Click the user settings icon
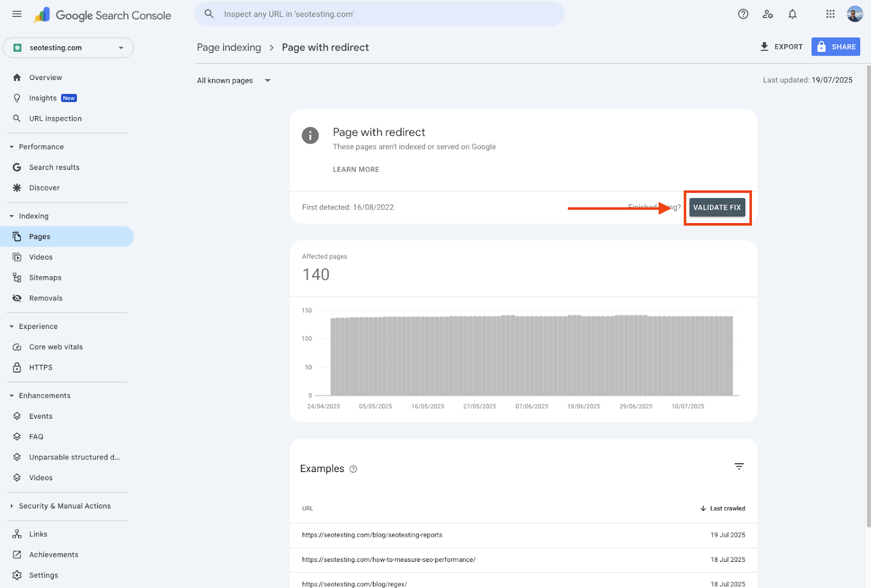Screen dimensions: 871x588 [768, 14]
